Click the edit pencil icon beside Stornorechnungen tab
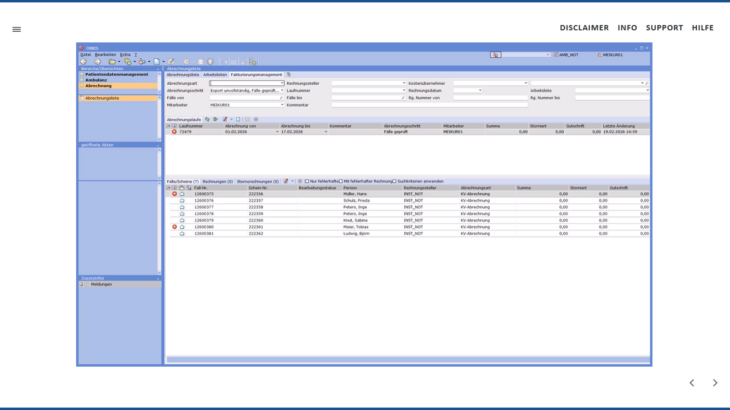 [286, 181]
